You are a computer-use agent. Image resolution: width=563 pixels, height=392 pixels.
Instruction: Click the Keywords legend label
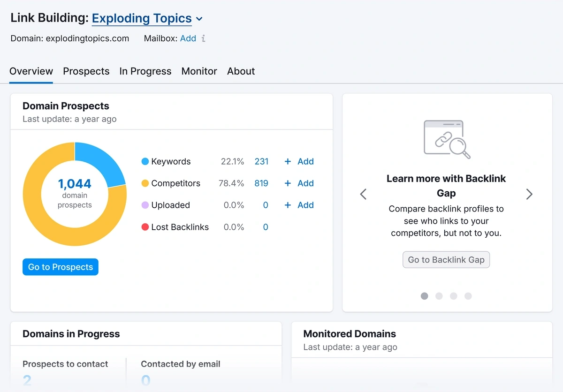(x=171, y=161)
